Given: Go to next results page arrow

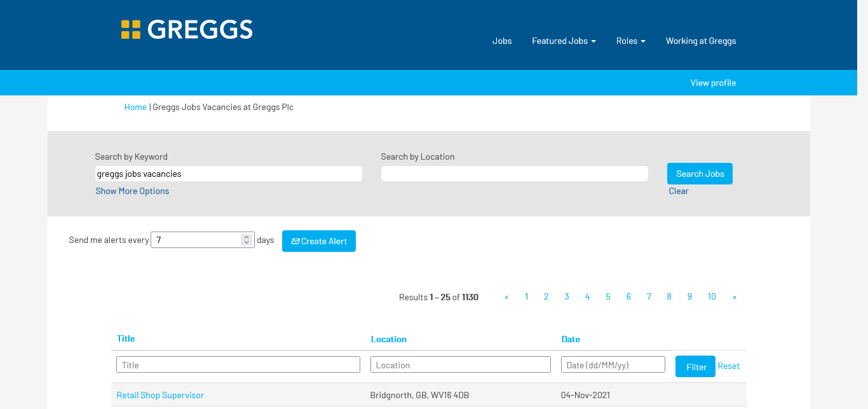Looking at the screenshot, I should pos(734,297).
